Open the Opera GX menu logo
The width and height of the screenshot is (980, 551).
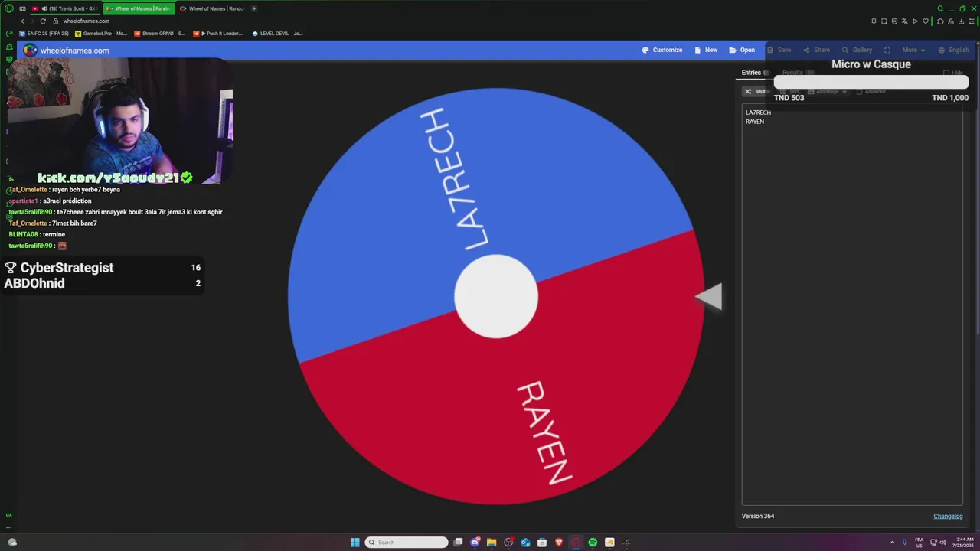(x=9, y=8)
